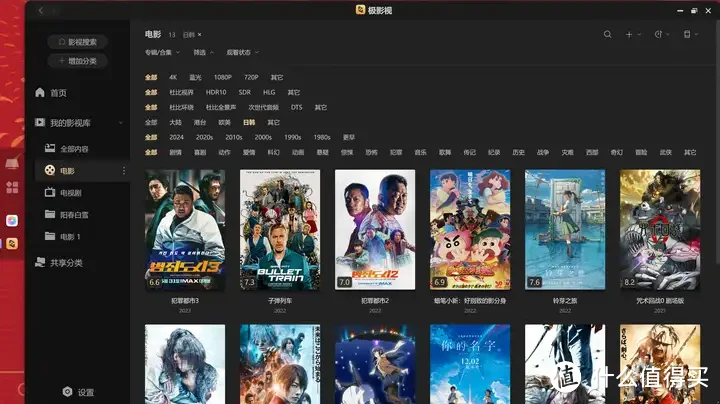Select 全部内容 in the sidebar
This screenshot has width=720, height=404.
(x=74, y=149)
